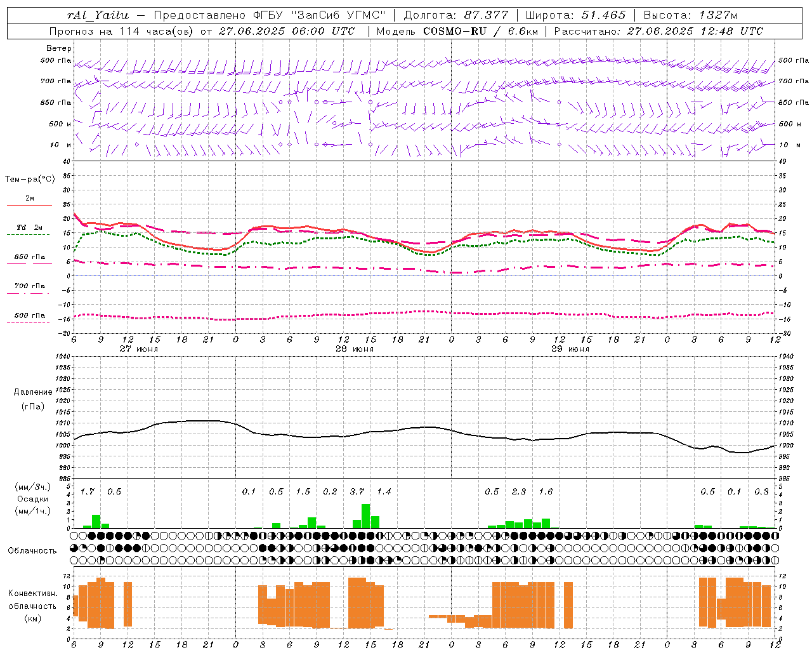Click Рассчитано: 27.06.2025 12:48 UTC text
The height and width of the screenshot is (650, 812).
658,31
